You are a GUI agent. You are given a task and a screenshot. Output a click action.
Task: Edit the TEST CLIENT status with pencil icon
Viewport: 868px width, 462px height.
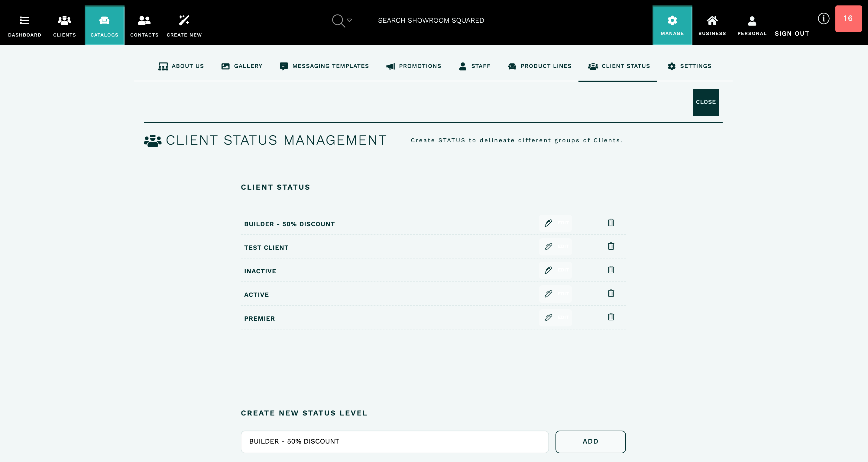(x=549, y=246)
